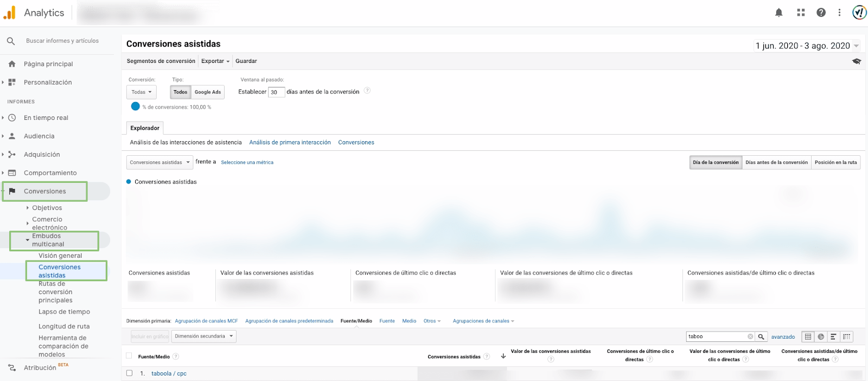The height and width of the screenshot is (381, 868).
Task: Expand the Objetivos tree item
Action: (28, 208)
